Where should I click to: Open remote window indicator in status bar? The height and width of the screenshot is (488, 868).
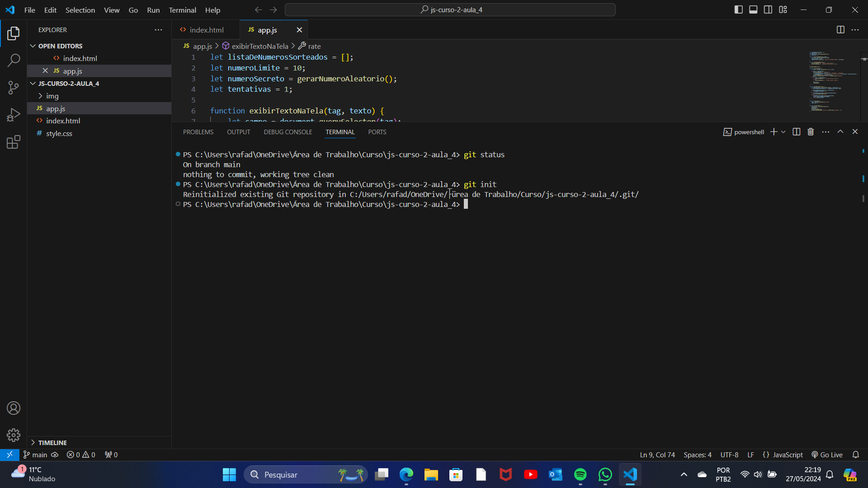pos(9,455)
